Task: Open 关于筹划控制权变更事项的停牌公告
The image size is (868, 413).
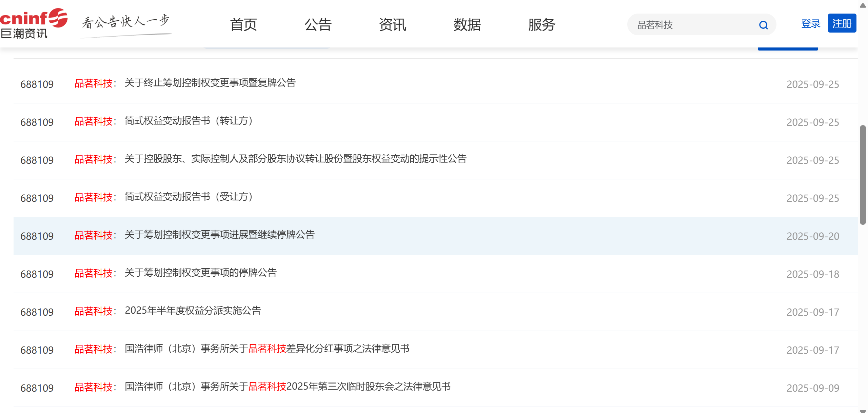Action: pos(200,273)
